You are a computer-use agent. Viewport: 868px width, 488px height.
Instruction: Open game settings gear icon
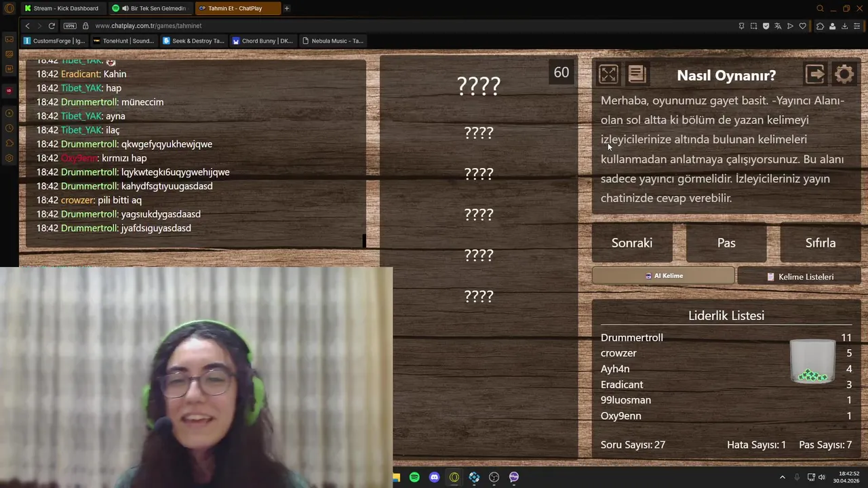844,74
